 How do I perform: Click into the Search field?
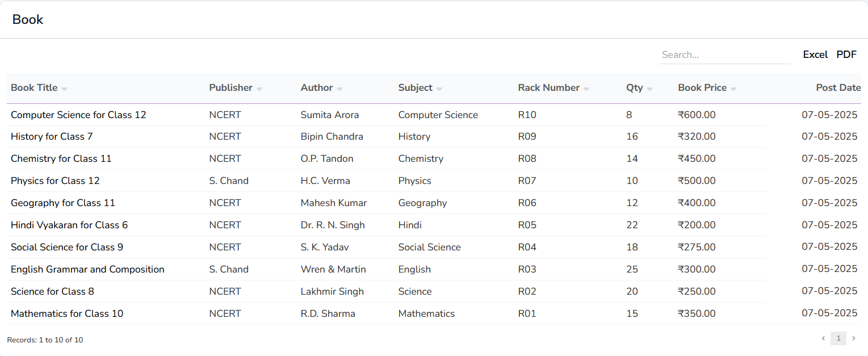[725, 54]
